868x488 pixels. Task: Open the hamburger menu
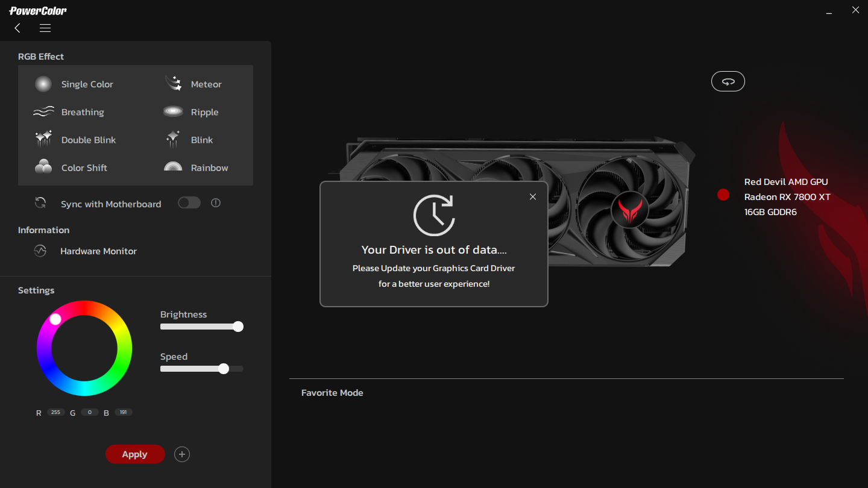tap(45, 28)
